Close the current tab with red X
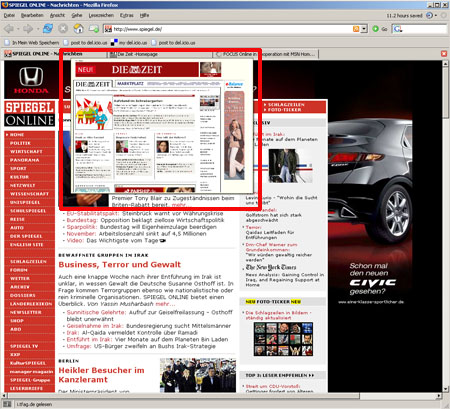The image size is (450, 409). pos(444,54)
